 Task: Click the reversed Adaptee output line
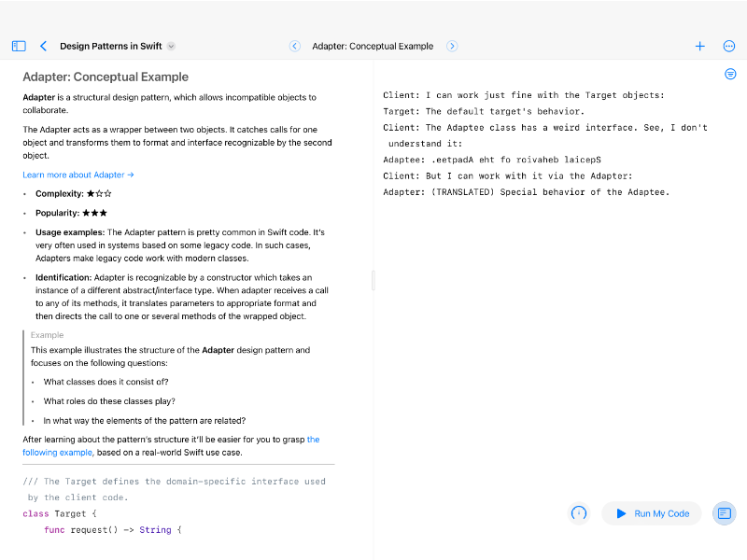point(492,160)
